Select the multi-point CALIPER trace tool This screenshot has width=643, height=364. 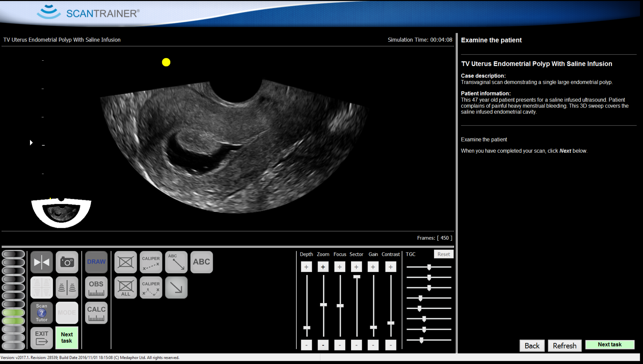151,287
